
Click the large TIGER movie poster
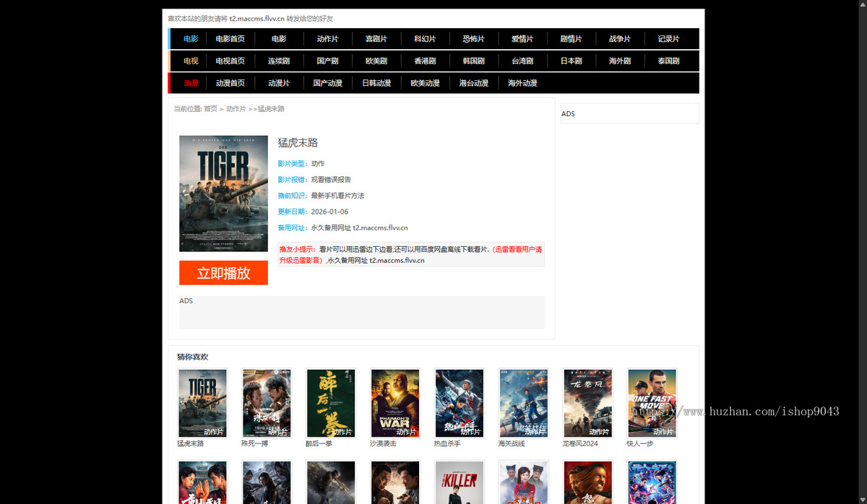pos(223,194)
